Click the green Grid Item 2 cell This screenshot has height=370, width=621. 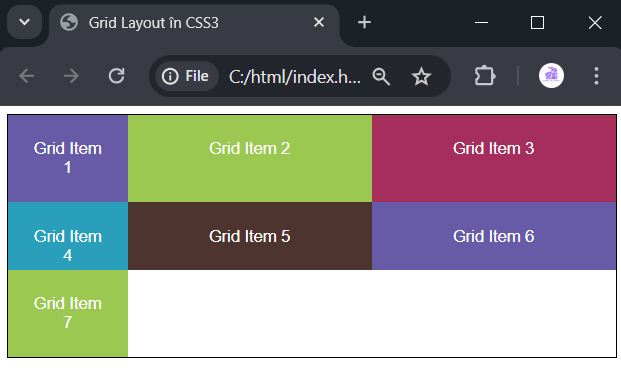(x=250, y=158)
